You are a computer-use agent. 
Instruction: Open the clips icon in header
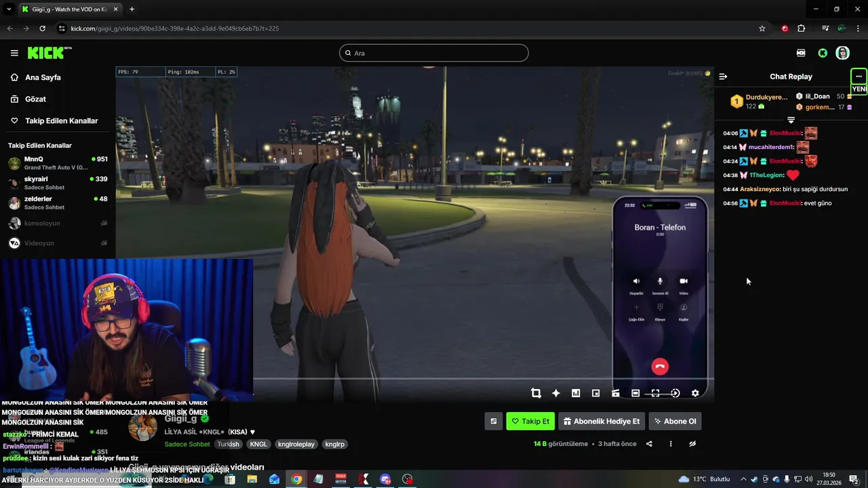pyautogui.click(x=801, y=53)
